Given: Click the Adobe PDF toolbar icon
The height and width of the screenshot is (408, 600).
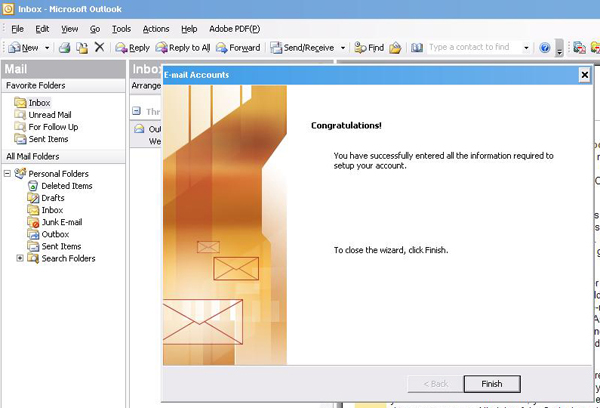Looking at the screenshot, I should pos(579,47).
